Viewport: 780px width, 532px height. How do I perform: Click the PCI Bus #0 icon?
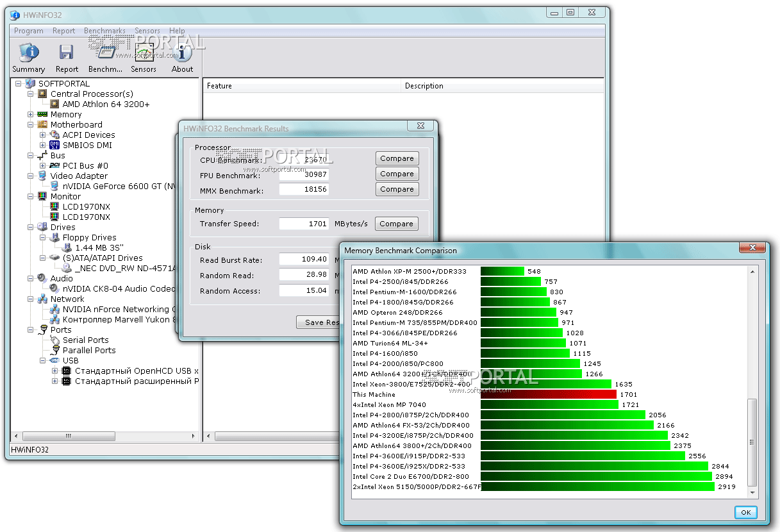[x=54, y=165]
